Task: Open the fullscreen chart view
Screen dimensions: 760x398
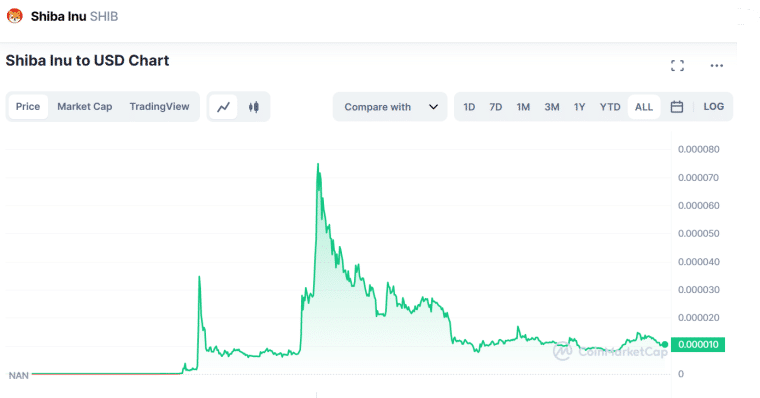Action: coord(677,65)
